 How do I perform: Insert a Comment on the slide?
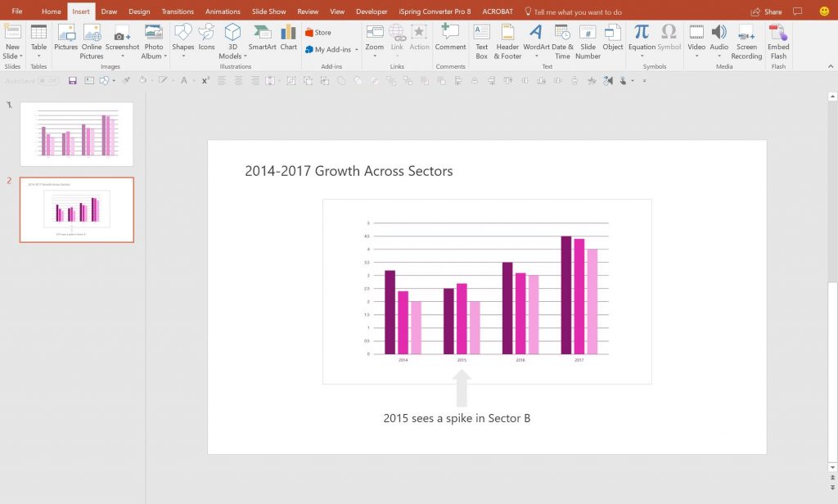point(450,38)
